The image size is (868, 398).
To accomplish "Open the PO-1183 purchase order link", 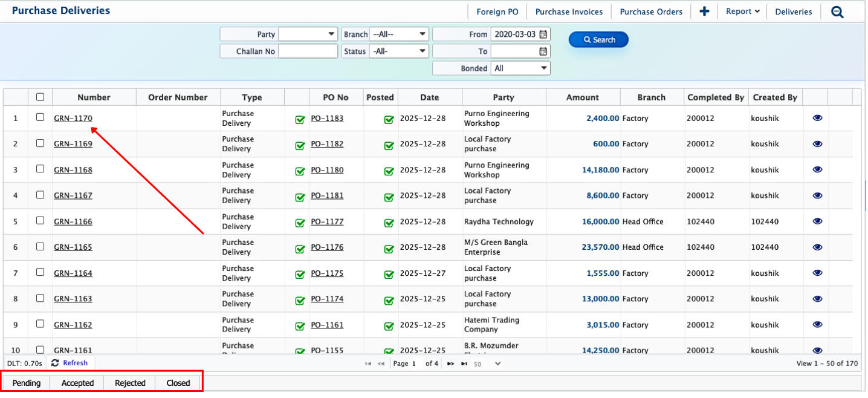I will [327, 119].
